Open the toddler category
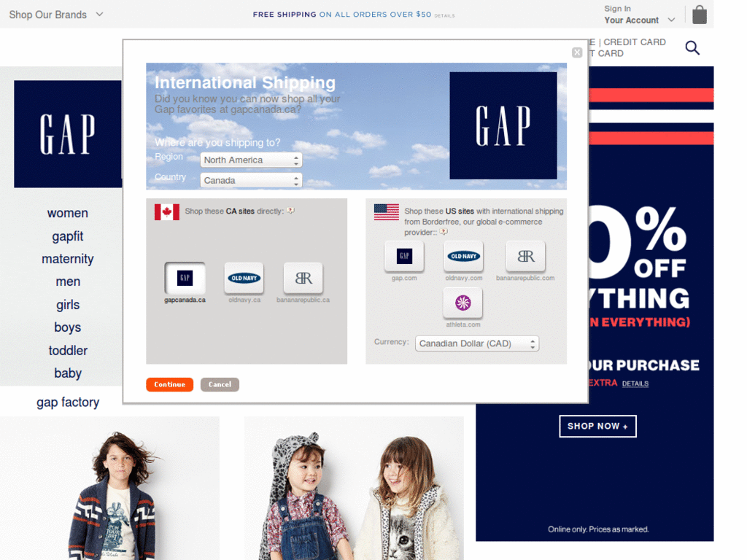Screen dimensions: 747x560 (x=68, y=351)
